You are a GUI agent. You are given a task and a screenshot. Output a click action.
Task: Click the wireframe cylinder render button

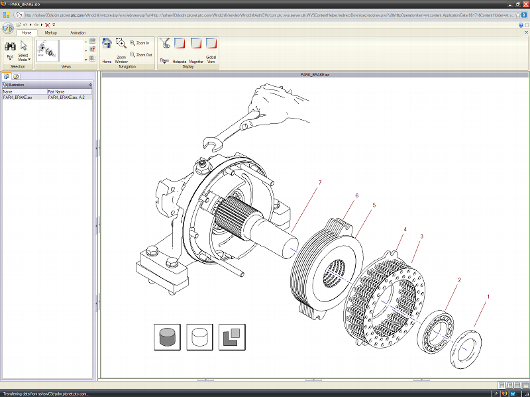tap(200, 337)
